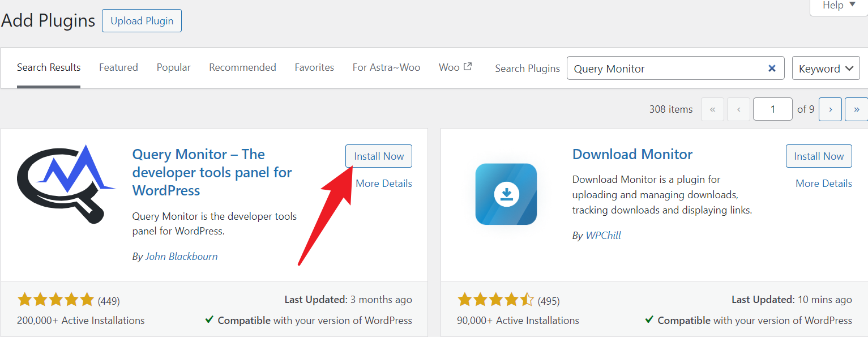Expand the Help dropdown tab

(839, 6)
